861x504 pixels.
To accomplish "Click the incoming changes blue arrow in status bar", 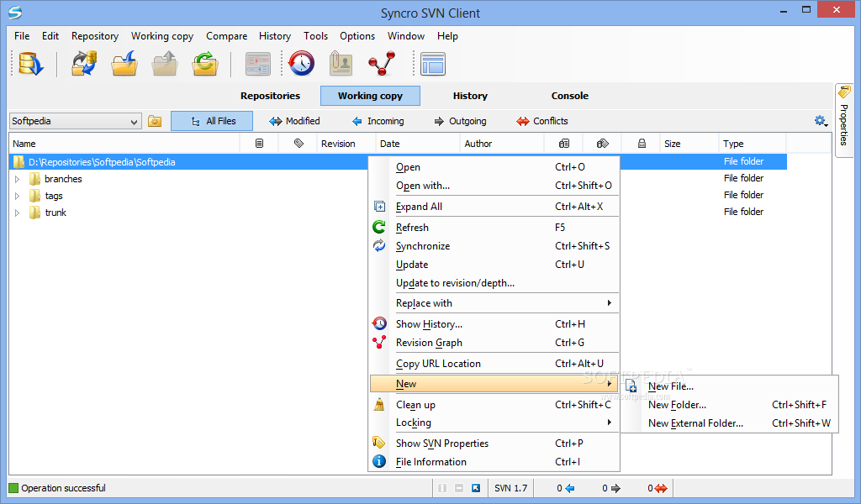I will tap(570, 488).
